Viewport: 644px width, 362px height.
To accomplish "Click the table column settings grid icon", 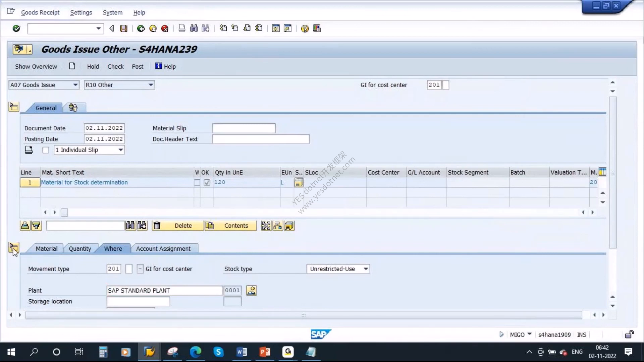I will pos(602,172).
